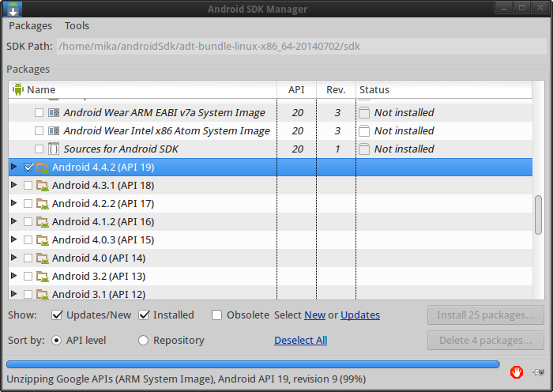Image resolution: width=553 pixels, height=392 pixels.
Task: Toggle the Updates/New checkbox
Action: tap(57, 315)
